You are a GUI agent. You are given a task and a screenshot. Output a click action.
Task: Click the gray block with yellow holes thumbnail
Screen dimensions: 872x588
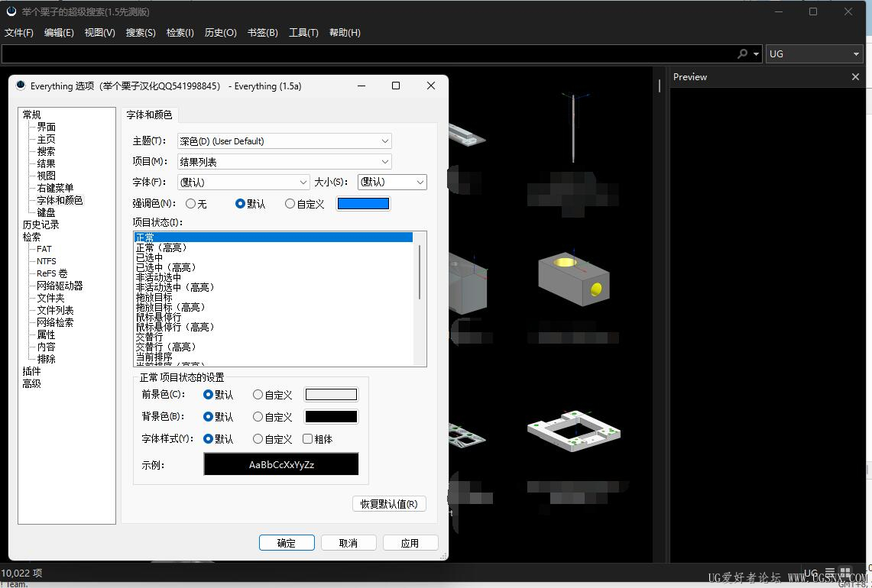pyautogui.click(x=573, y=279)
